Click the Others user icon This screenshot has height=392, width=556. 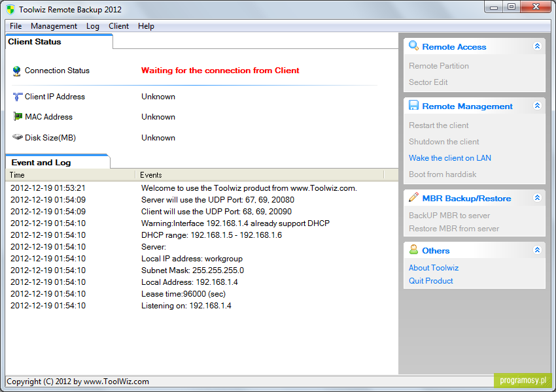(x=413, y=250)
